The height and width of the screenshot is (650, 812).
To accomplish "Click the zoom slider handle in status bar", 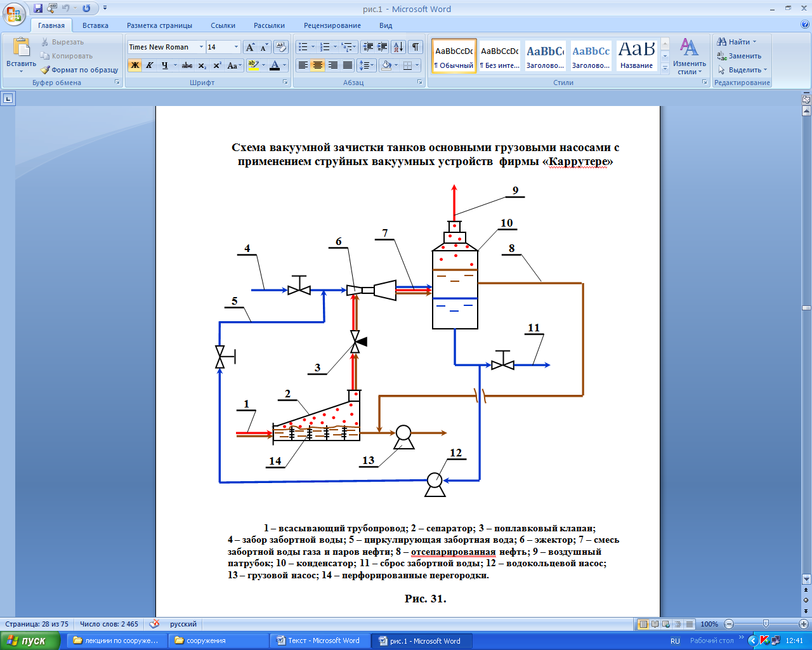I will pyautogui.click(x=766, y=624).
